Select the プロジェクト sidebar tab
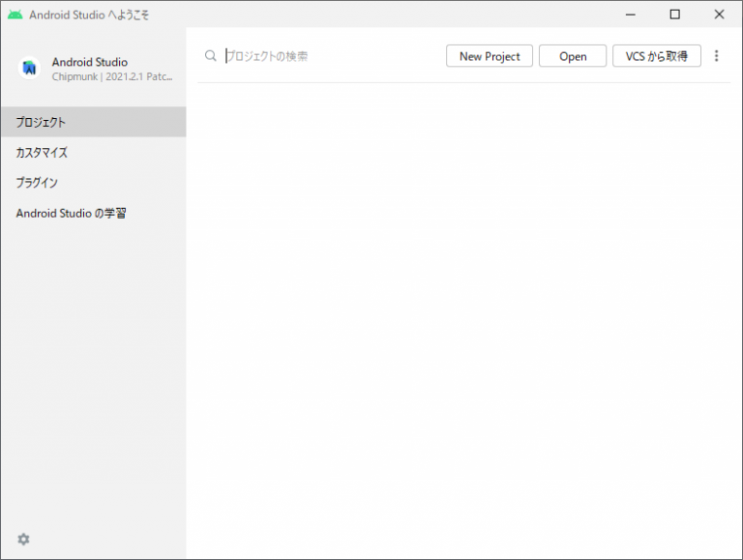743x560 pixels. (x=93, y=122)
